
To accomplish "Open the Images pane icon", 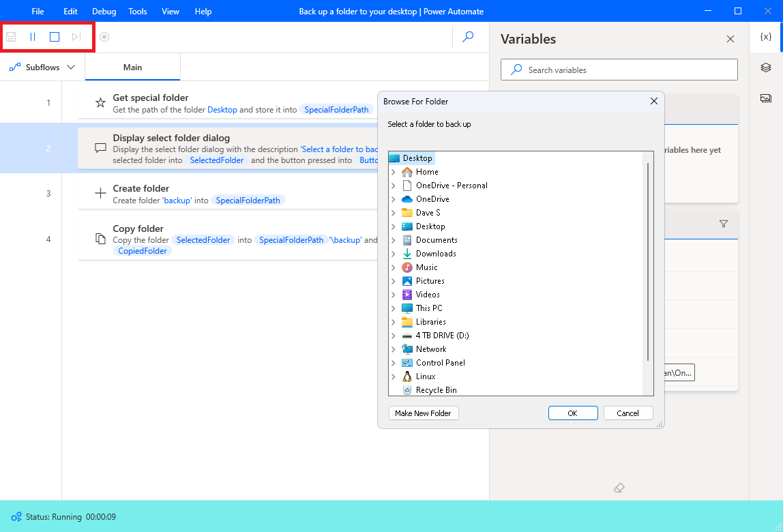I will pyautogui.click(x=765, y=98).
